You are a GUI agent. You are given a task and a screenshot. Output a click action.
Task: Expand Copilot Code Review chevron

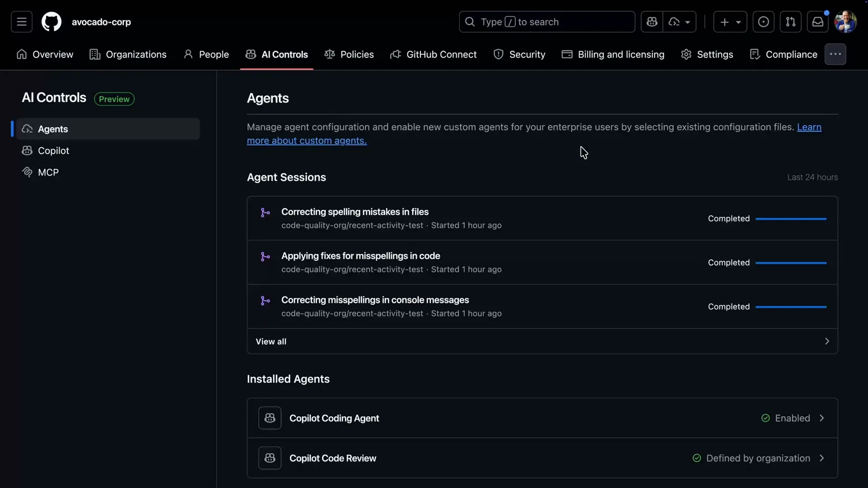(x=822, y=458)
